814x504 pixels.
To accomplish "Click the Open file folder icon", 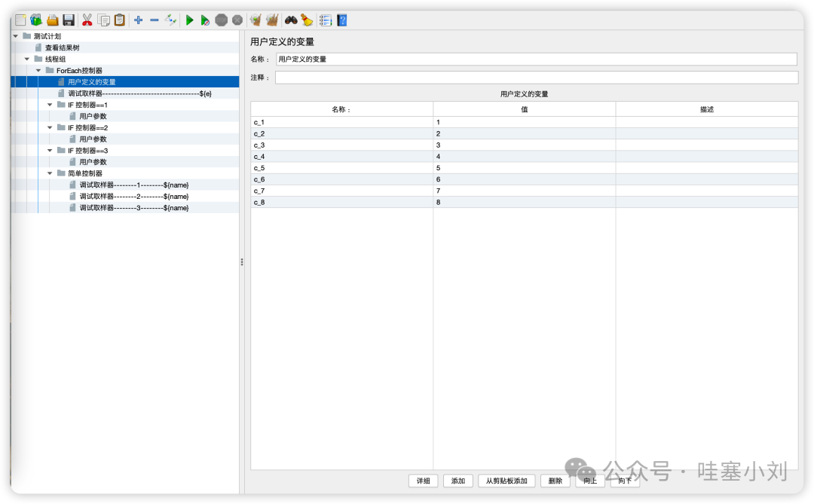I will coord(53,20).
